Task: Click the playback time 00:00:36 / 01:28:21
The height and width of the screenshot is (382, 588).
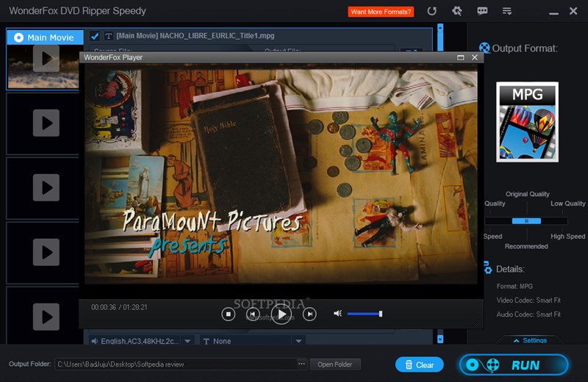Action: tap(119, 307)
